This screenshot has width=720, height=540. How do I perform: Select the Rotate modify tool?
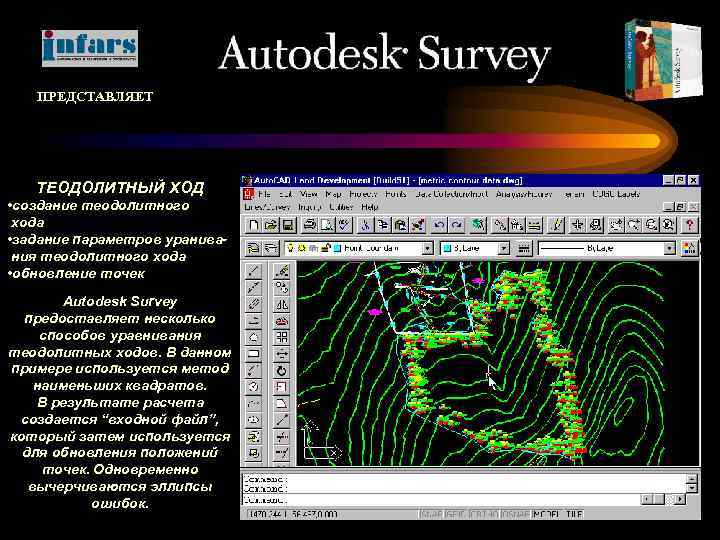pyautogui.click(x=281, y=370)
